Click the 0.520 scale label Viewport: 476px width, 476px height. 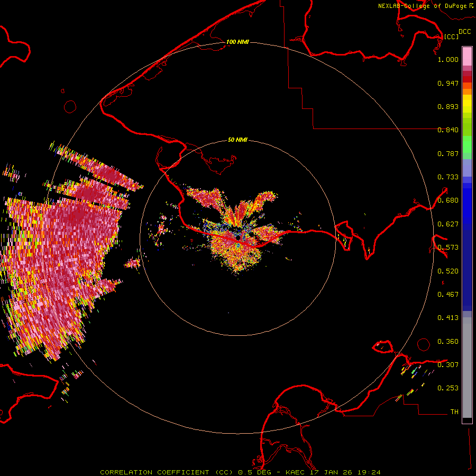(x=448, y=271)
